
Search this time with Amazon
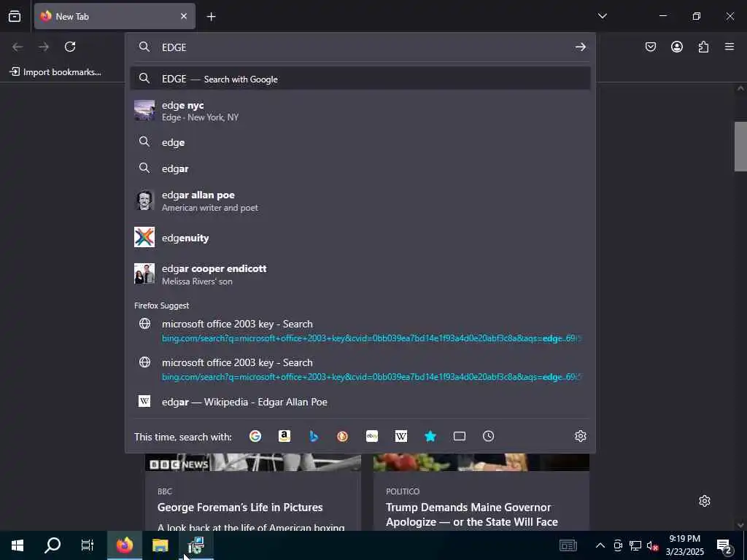click(x=285, y=436)
